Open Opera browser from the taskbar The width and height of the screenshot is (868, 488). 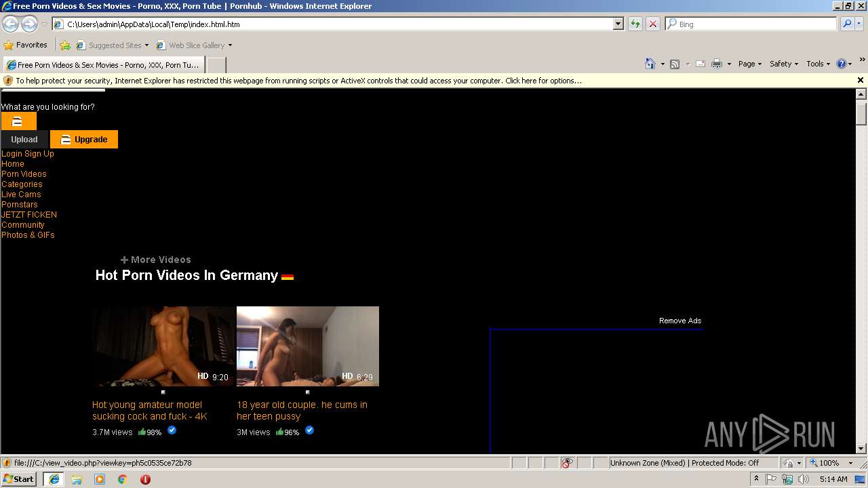[x=145, y=479]
